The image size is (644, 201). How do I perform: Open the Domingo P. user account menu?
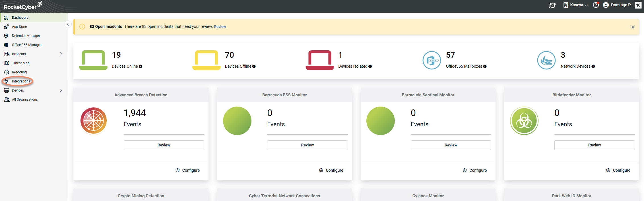click(x=617, y=5)
